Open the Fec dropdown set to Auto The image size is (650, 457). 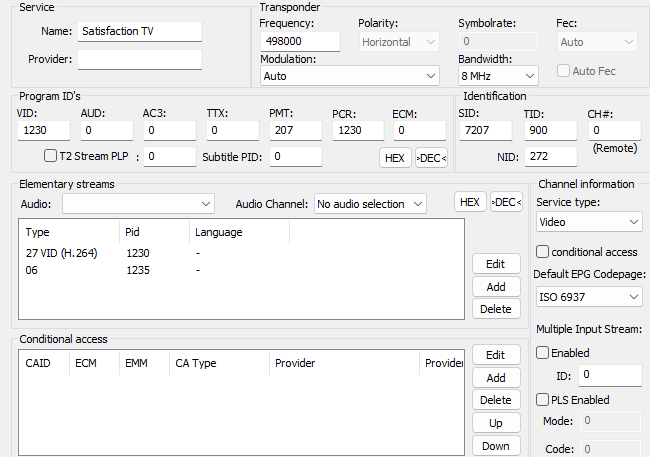[597, 42]
